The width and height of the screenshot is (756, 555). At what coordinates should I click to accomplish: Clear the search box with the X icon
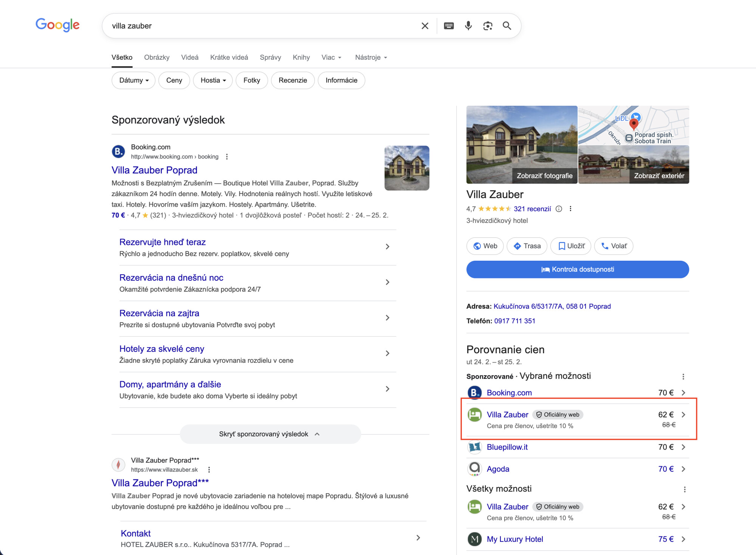pyautogui.click(x=425, y=26)
